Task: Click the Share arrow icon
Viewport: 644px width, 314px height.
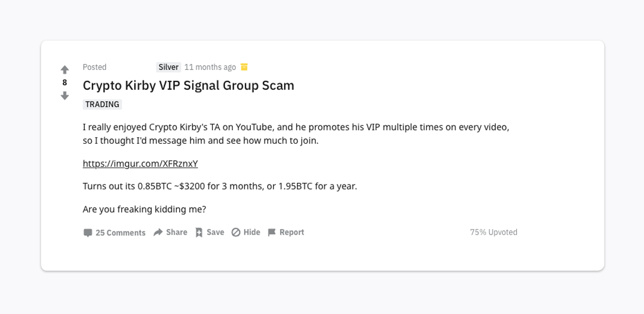Action: click(157, 232)
